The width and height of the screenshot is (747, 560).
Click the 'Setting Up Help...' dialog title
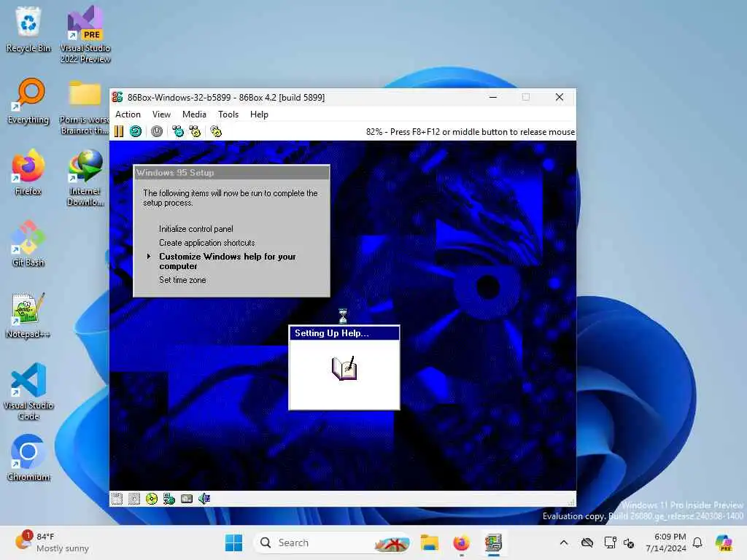point(332,333)
